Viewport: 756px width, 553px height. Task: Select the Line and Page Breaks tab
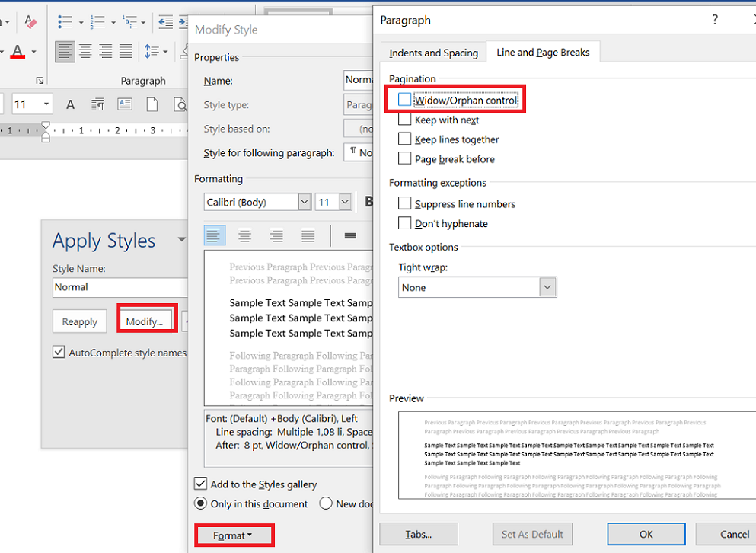[x=543, y=52]
